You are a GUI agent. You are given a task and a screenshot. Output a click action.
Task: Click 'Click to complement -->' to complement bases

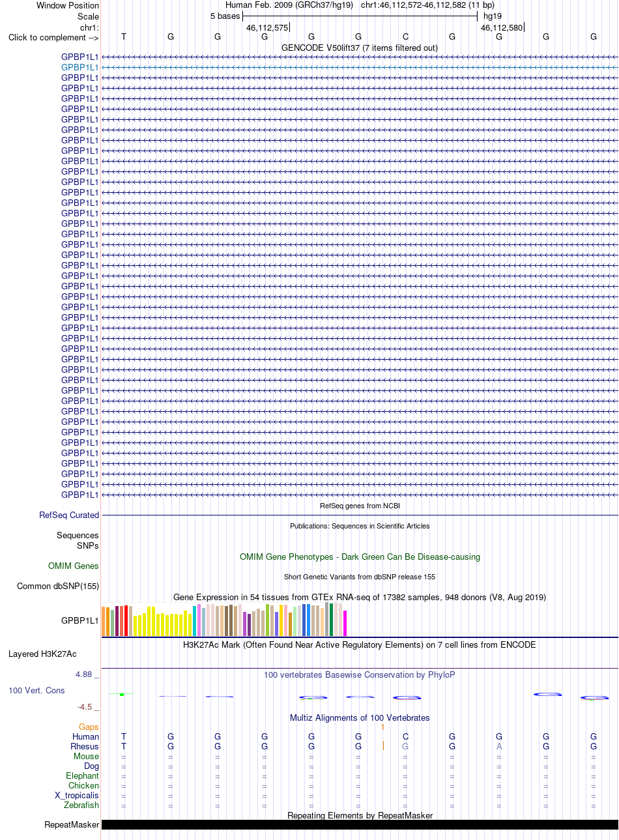coord(53,37)
